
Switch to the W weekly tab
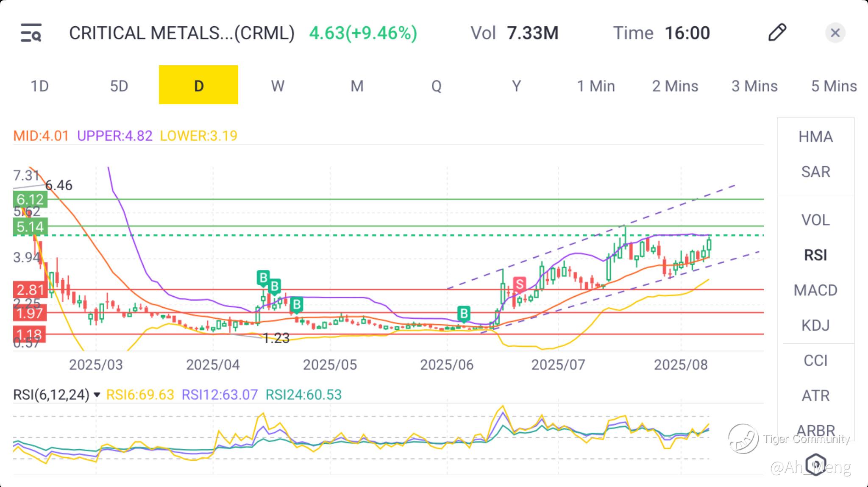pyautogui.click(x=278, y=86)
